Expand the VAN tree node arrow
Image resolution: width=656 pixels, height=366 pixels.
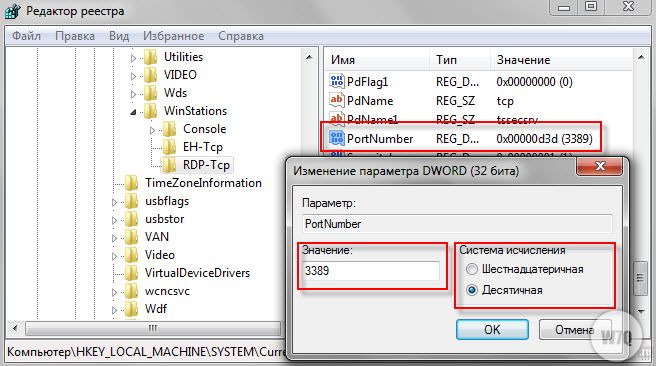[115, 238]
